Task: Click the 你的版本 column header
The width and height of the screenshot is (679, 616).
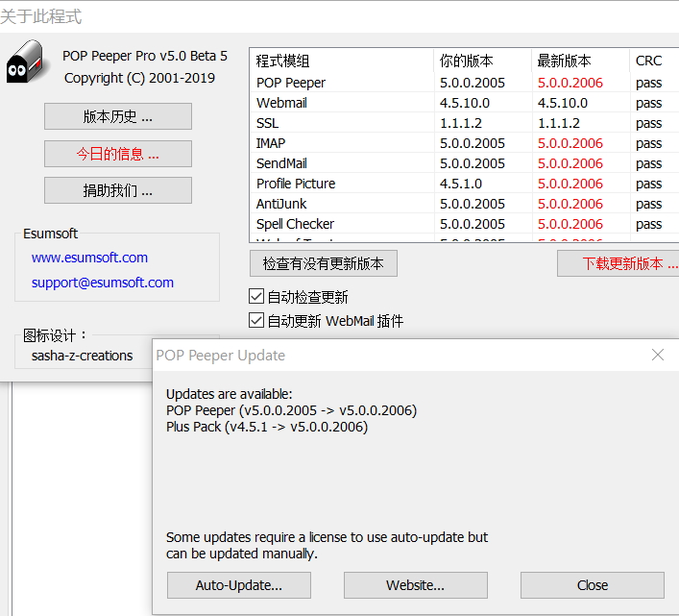Action: pyautogui.click(x=482, y=61)
